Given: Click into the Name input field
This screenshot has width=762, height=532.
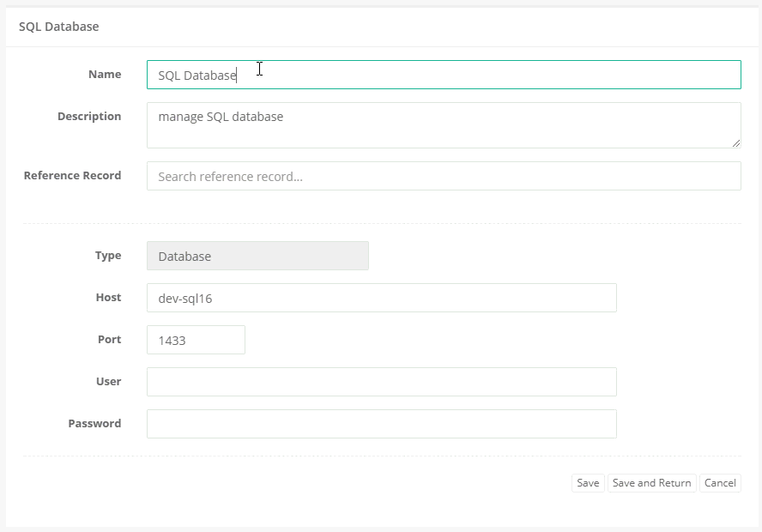Looking at the screenshot, I should coord(386,75).
